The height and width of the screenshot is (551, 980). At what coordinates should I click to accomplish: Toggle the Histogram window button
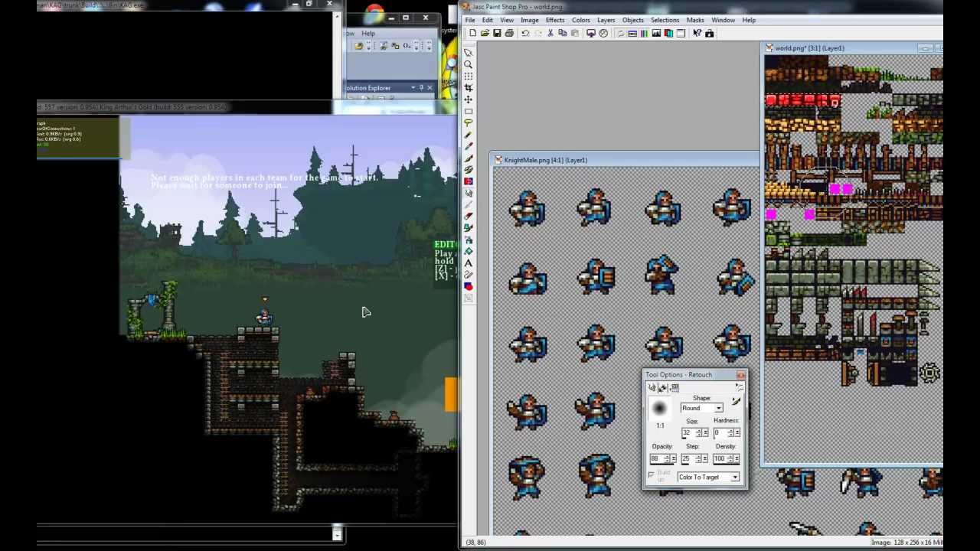point(656,33)
